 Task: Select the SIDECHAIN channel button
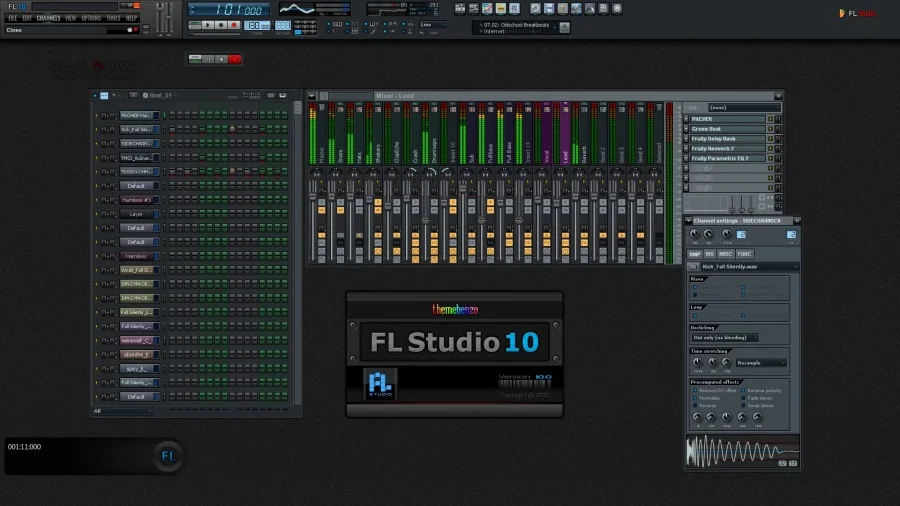(137, 143)
